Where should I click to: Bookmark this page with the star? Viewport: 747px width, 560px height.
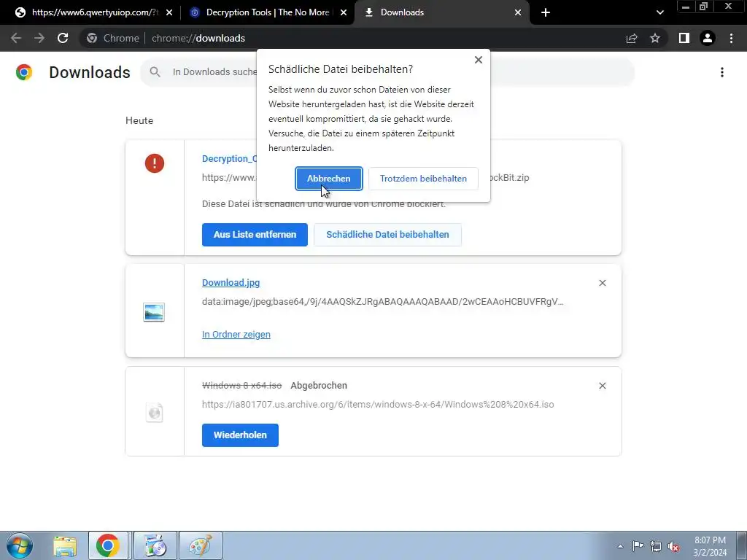[655, 38]
